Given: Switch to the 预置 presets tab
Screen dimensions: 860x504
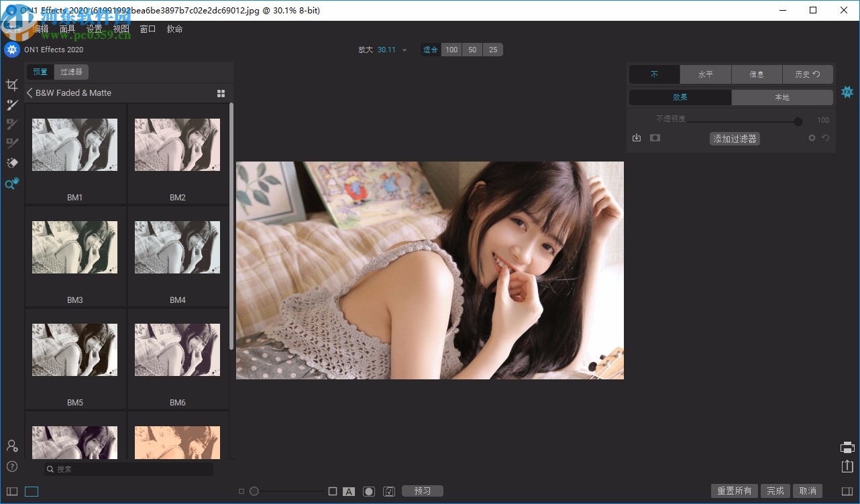Looking at the screenshot, I should point(40,72).
